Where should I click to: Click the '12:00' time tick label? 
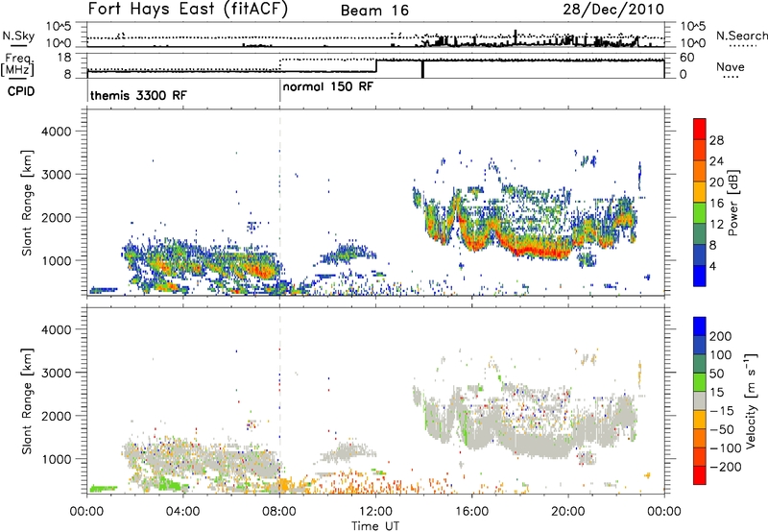pyautogui.click(x=375, y=512)
